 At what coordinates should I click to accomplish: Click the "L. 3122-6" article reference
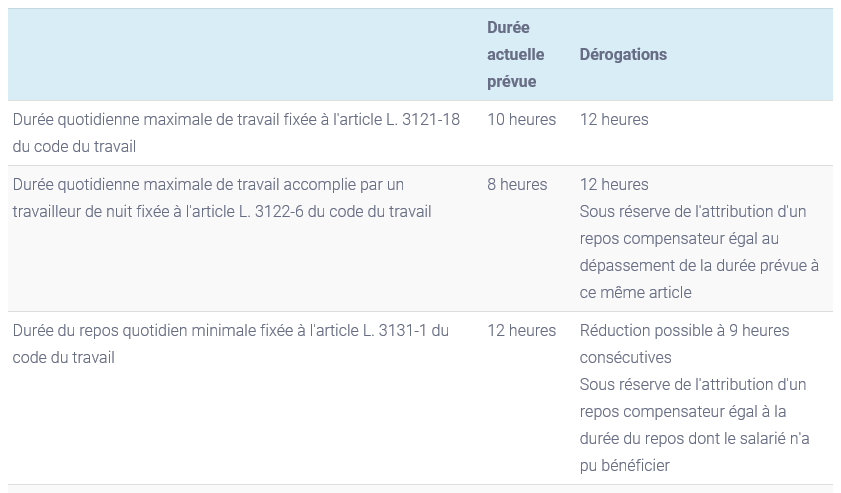pyautogui.click(x=269, y=212)
